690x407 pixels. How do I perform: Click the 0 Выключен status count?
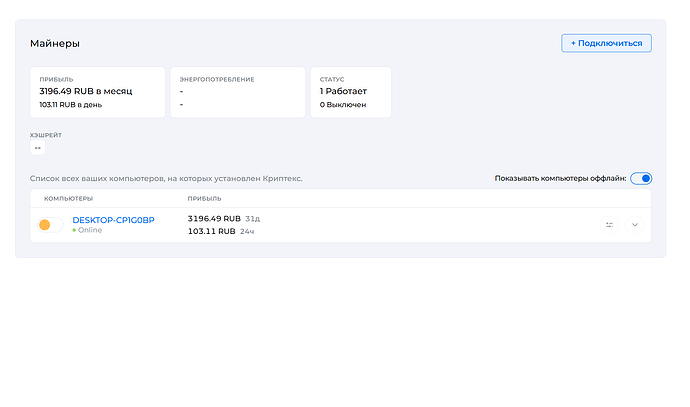[343, 104]
